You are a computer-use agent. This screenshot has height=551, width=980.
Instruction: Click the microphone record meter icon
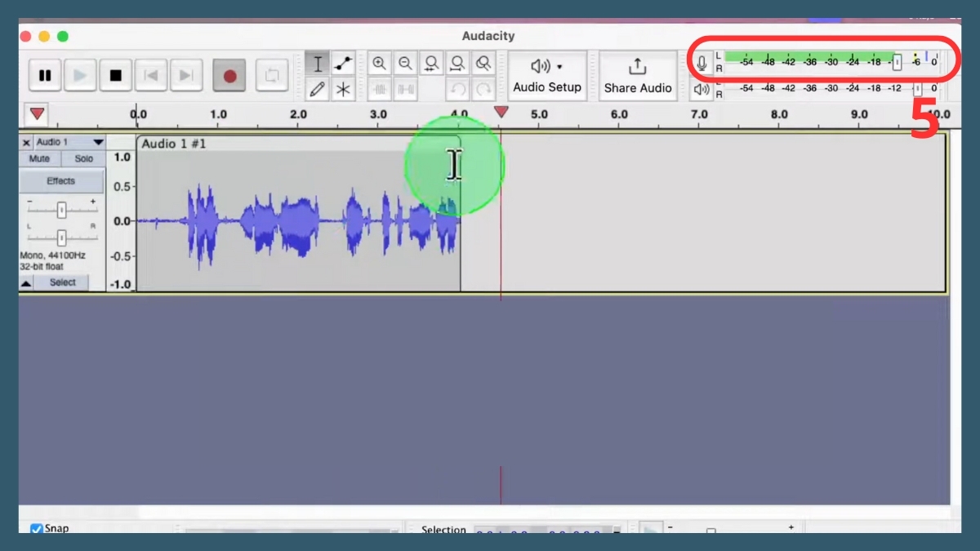(702, 63)
